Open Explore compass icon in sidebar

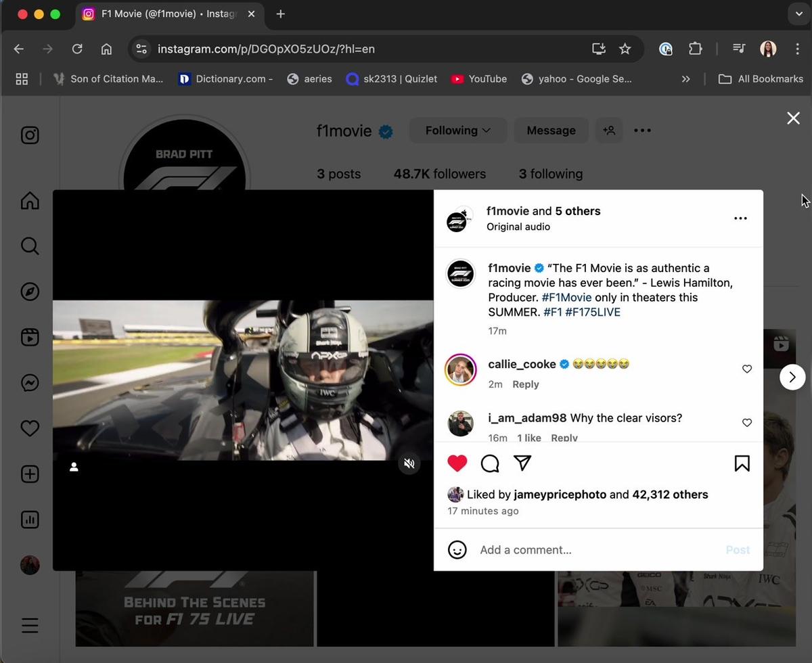click(x=30, y=292)
